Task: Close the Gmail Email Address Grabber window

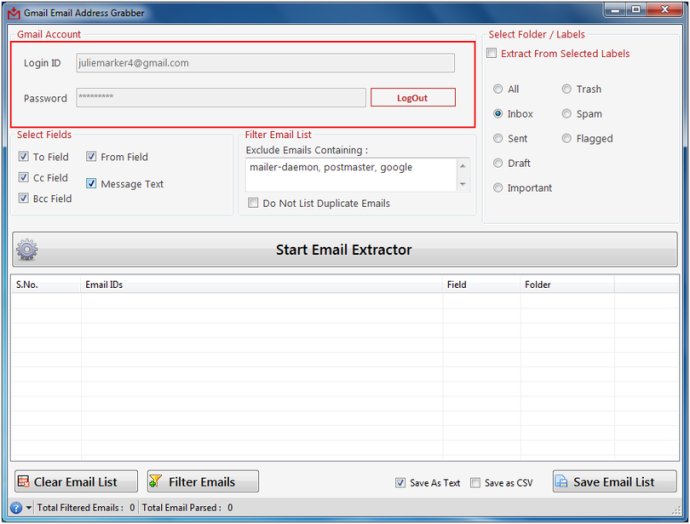Action: pyautogui.click(x=664, y=10)
